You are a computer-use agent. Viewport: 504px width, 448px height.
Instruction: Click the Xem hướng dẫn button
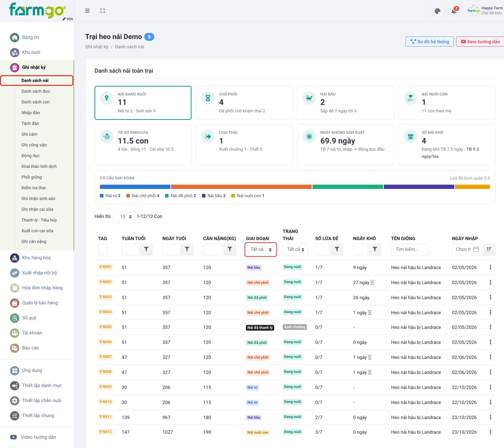pos(480,42)
